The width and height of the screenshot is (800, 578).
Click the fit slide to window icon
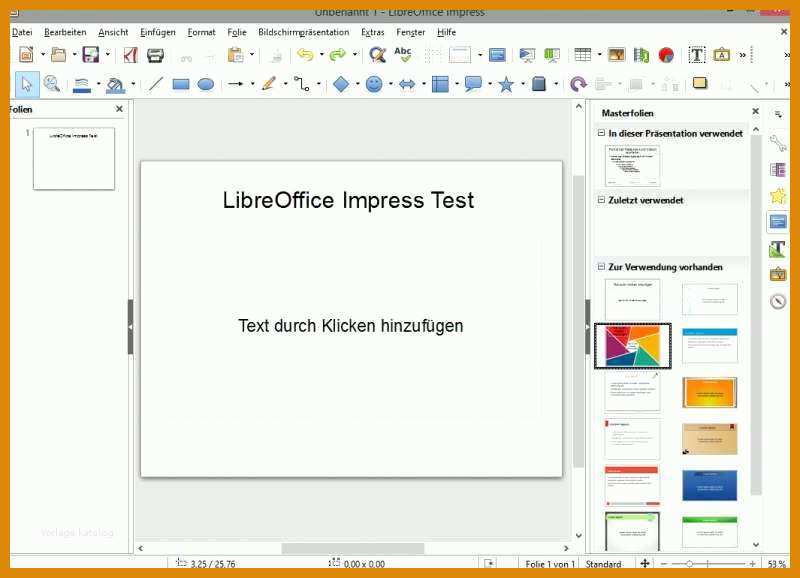click(x=644, y=563)
